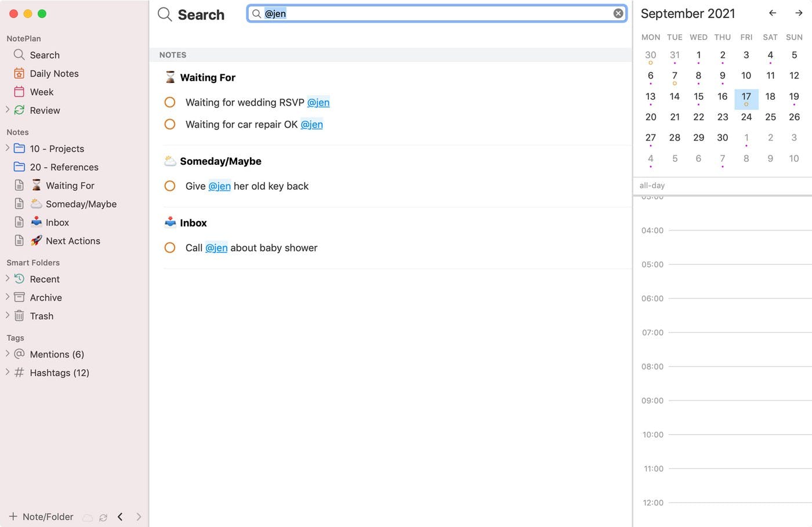The image size is (812, 527).
Task: Go to previous month arrow in calendar
Action: click(772, 13)
